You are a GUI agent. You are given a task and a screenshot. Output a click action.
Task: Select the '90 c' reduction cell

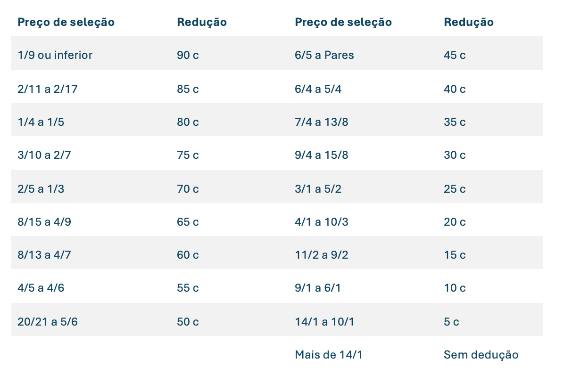(x=188, y=55)
